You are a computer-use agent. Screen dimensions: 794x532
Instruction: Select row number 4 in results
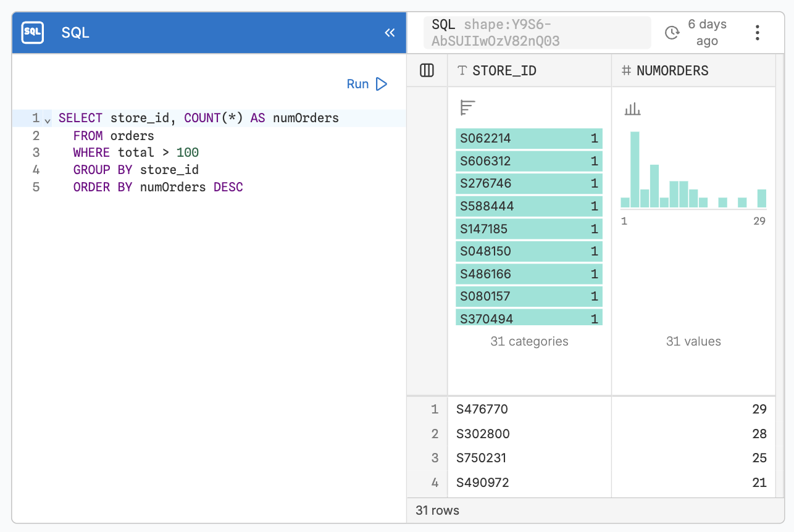pyautogui.click(x=435, y=483)
